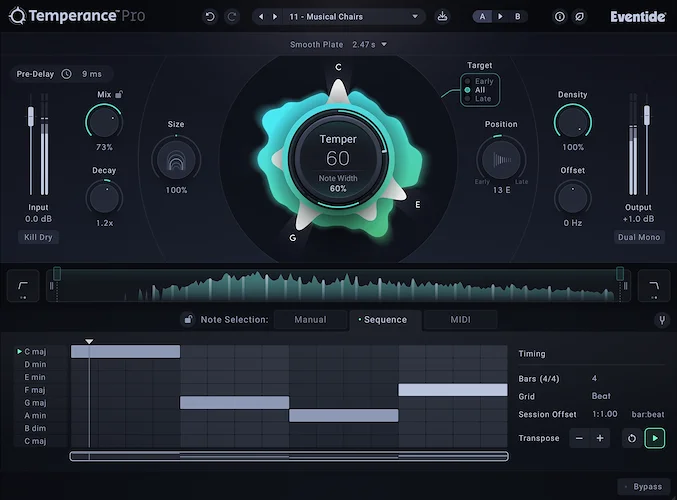
Task: Select the B dim sequence row
Action: 35,428
